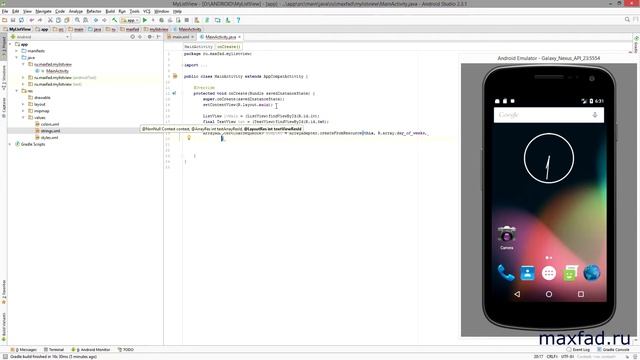Tap the emulator Back navigation button
The image size is (640, 360).
[x=517, y=294]
